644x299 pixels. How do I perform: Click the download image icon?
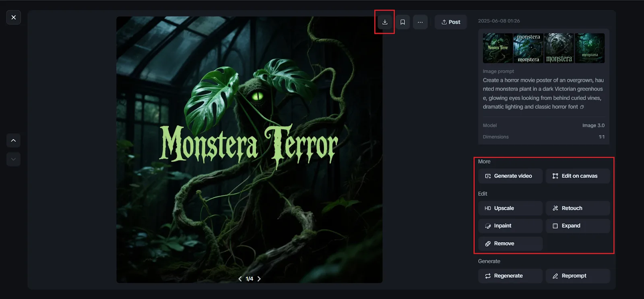coord(385,22)
